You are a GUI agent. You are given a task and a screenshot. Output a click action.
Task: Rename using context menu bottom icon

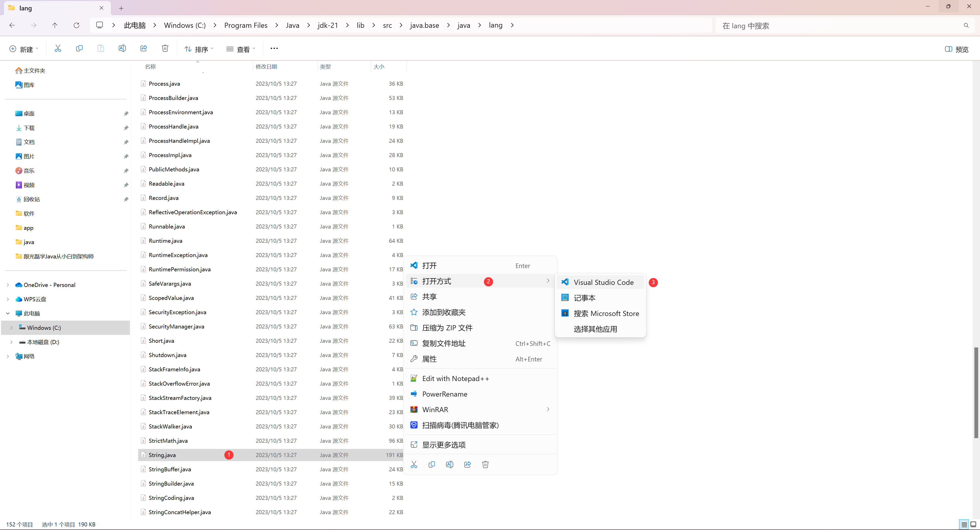point(449,465)
